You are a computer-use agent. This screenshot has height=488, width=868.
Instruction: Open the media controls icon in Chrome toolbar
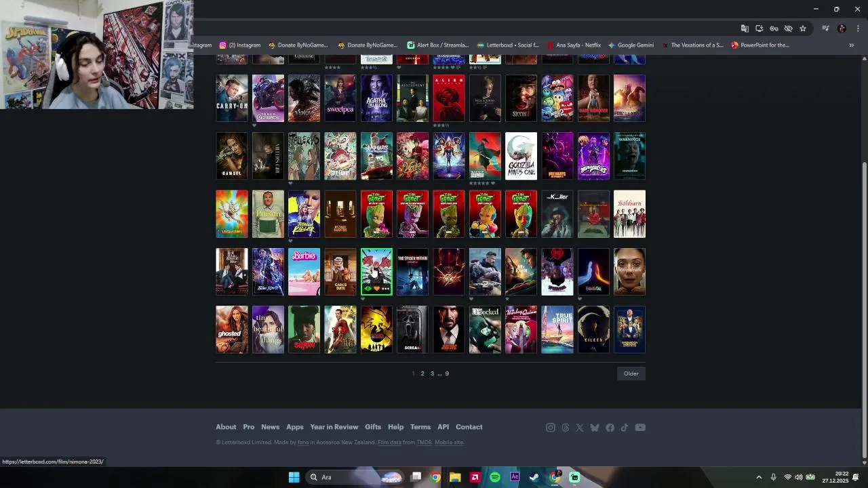825,28
